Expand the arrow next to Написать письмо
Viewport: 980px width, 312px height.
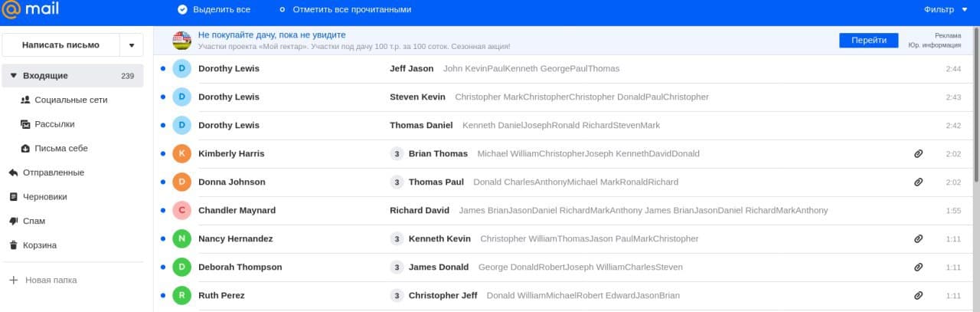point(131,45)
